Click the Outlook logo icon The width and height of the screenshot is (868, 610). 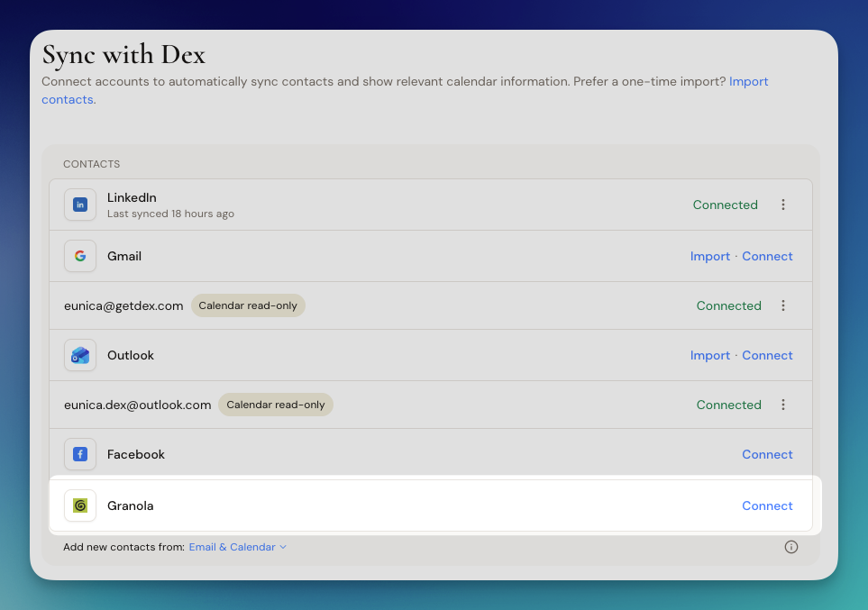80,355
